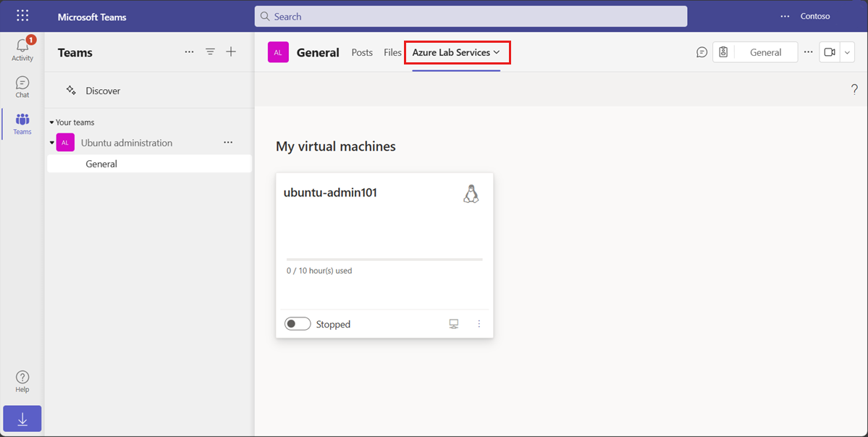Image resolution: width=868 pixels, height=437 pixels.
Task: Select the Teams sidebar icon
Action: coord(22,122)
